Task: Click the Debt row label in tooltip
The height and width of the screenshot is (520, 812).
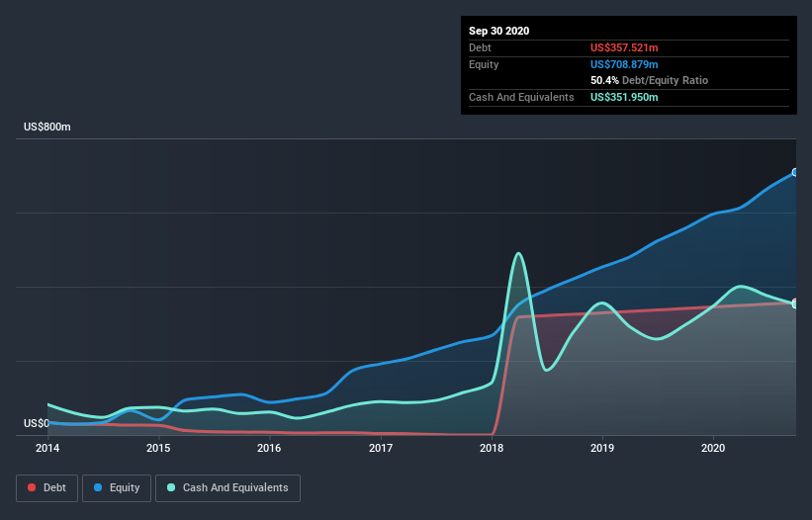Action: [x=480, y=47]
